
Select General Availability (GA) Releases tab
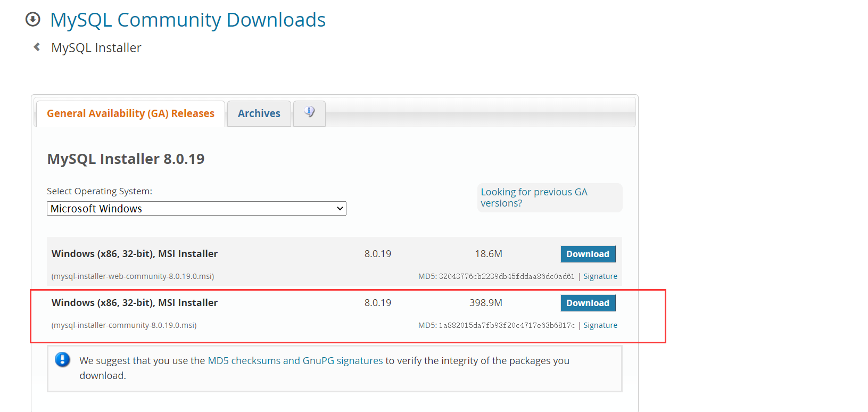[x=130, y=113]
